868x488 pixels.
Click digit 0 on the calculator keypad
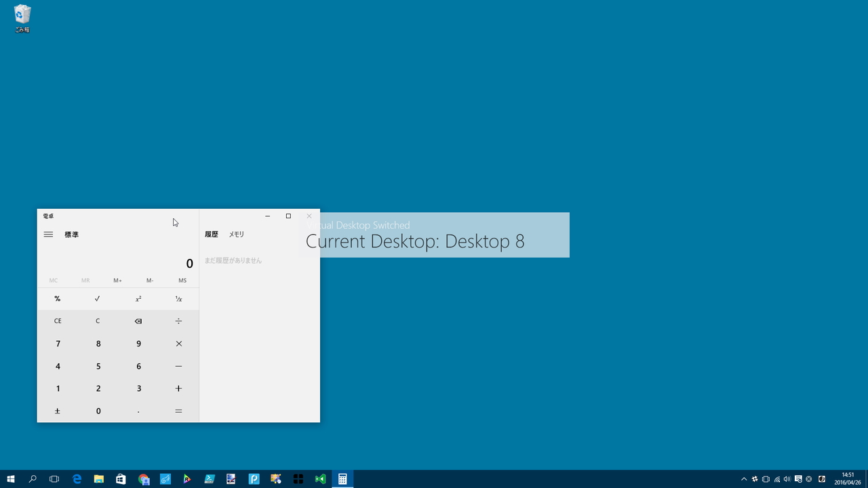(x=98, y=411)
